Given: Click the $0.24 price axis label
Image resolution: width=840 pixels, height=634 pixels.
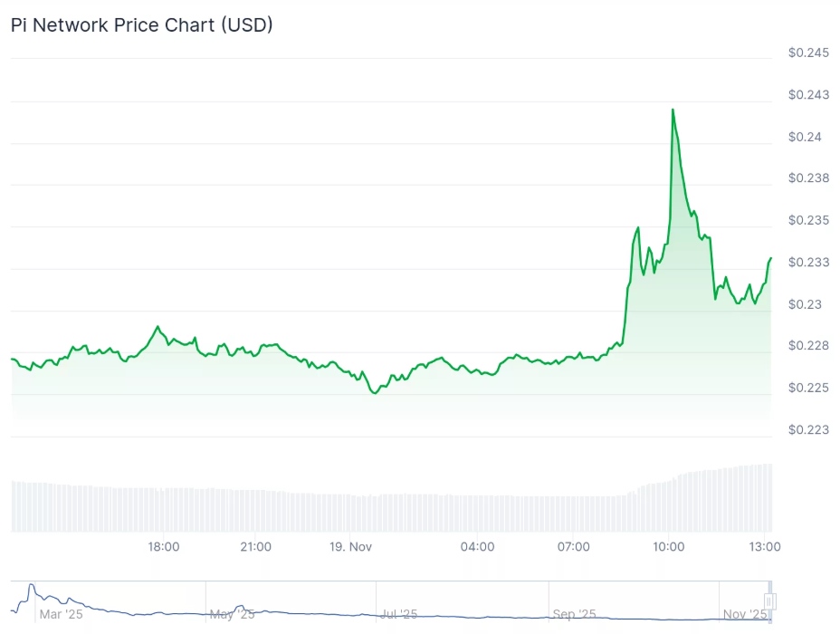Looking at the screenshot, I should [805, 137].
